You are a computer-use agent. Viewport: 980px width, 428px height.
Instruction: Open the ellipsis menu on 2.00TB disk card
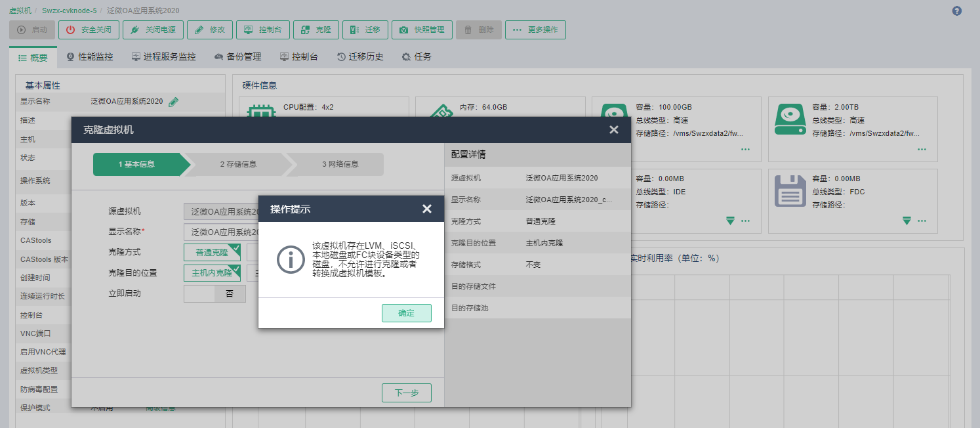[922, 150]
